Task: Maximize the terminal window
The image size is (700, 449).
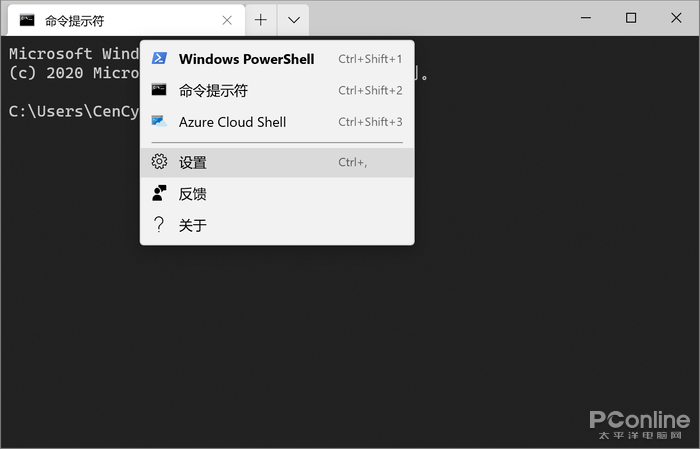Action: point(631,18)
